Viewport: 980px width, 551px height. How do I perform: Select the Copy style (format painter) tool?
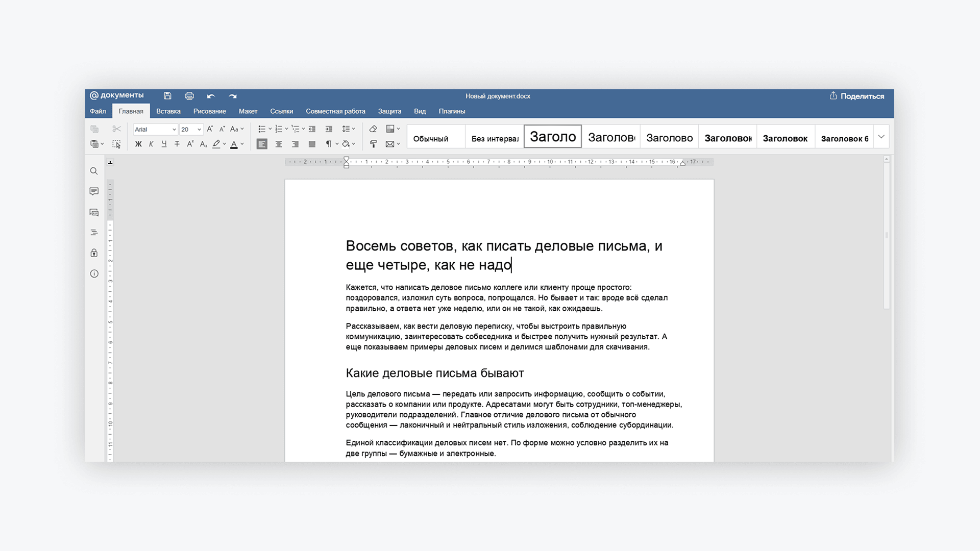(x=373, y=144)
